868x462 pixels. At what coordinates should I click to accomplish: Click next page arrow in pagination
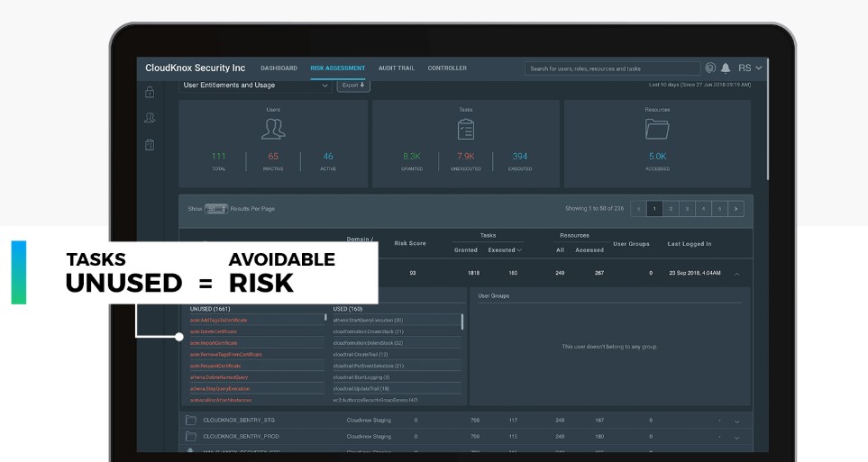tap(736, 209)
